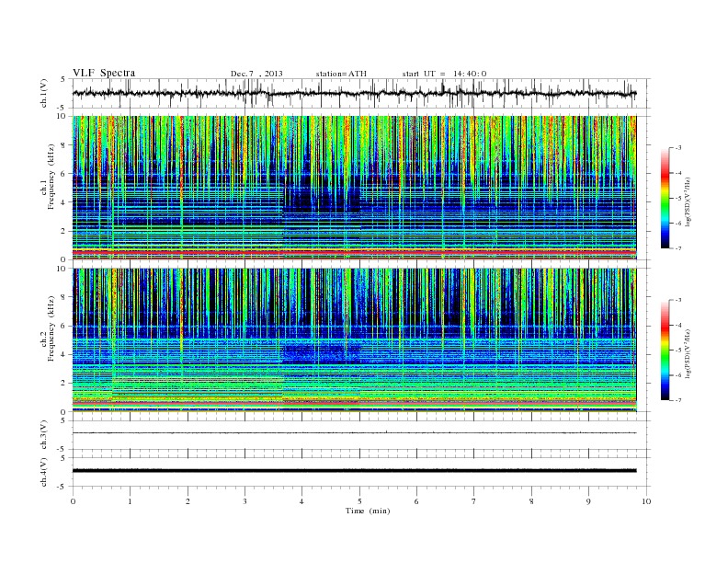Click the ch.4 thick voltage trace
The height and width of the screenshot is (563, 728).
click(x=354, y=471)
